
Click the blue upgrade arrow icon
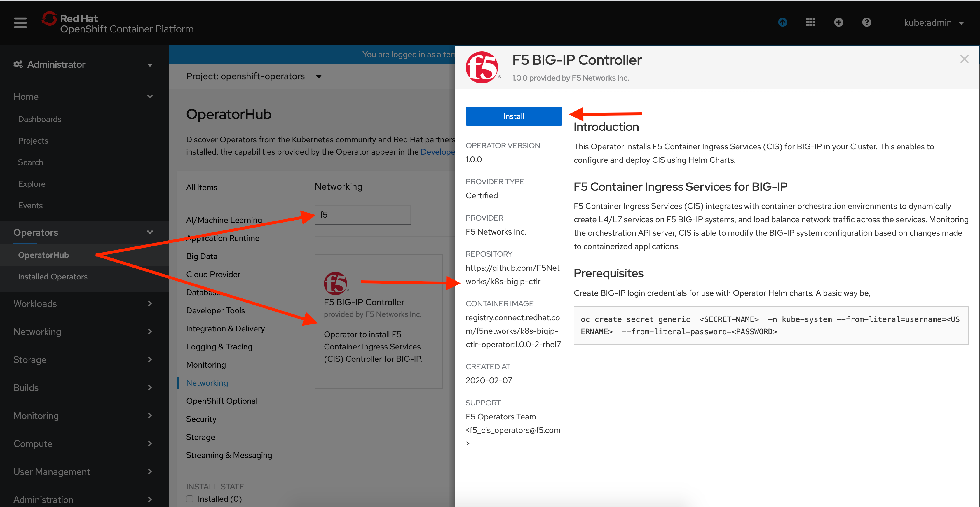click(782, 22)
